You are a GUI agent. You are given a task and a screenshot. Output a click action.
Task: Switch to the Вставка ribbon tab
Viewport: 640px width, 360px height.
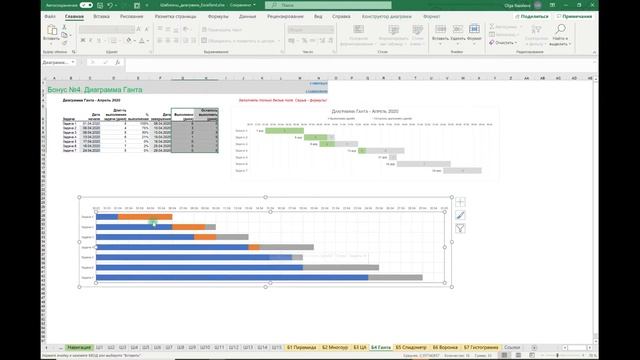pos(101,16)
